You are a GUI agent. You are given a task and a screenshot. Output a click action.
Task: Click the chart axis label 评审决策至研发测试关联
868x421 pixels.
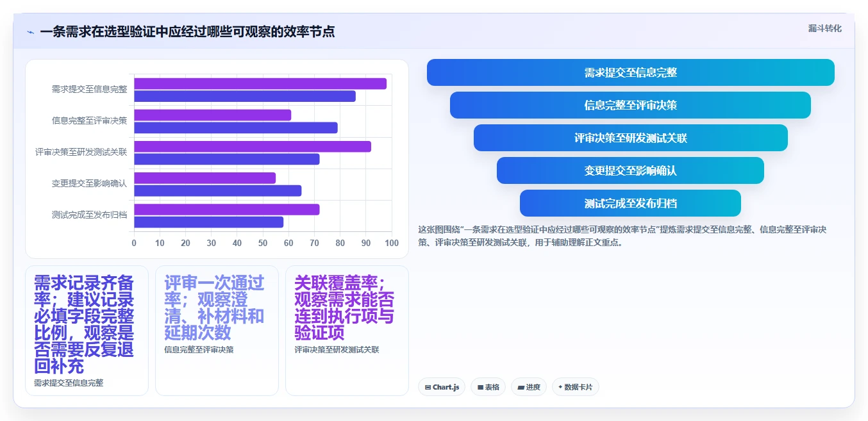tap(81, 153)
